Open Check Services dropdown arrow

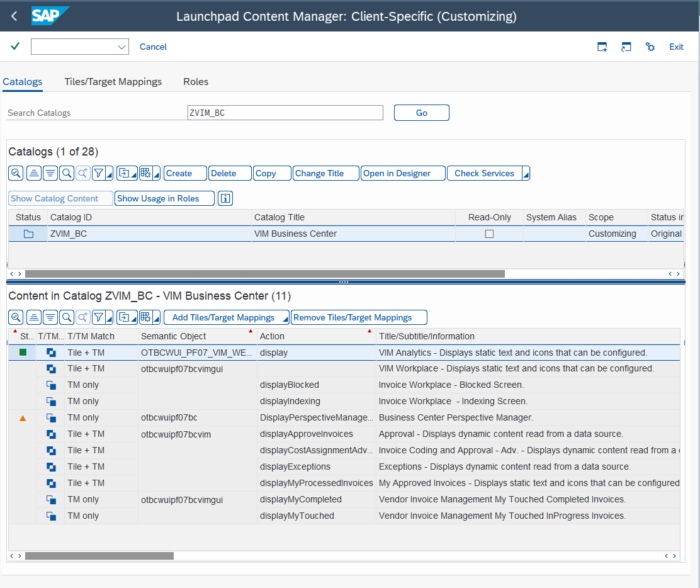[526, 174]
